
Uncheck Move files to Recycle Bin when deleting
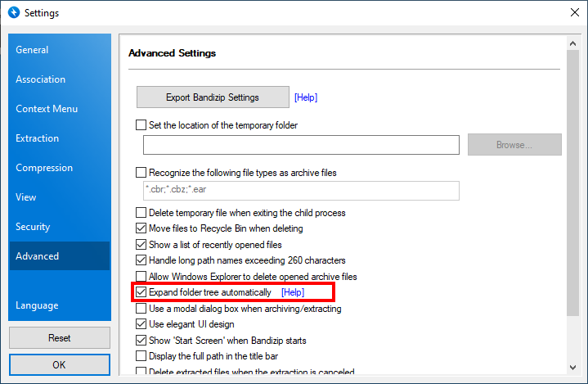point(141,228)
